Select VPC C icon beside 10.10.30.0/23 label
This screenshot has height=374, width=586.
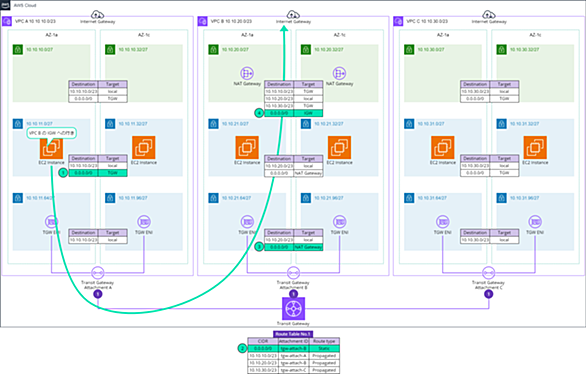(x=398, y=21)
